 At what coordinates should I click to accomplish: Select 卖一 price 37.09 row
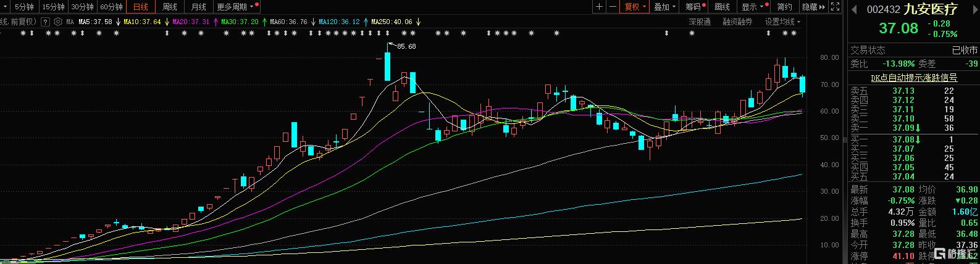913,128
